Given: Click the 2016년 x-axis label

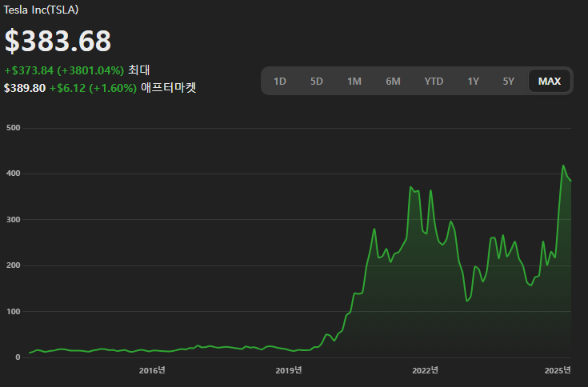Looking at the screenshot, I should (x=152, y=370).
